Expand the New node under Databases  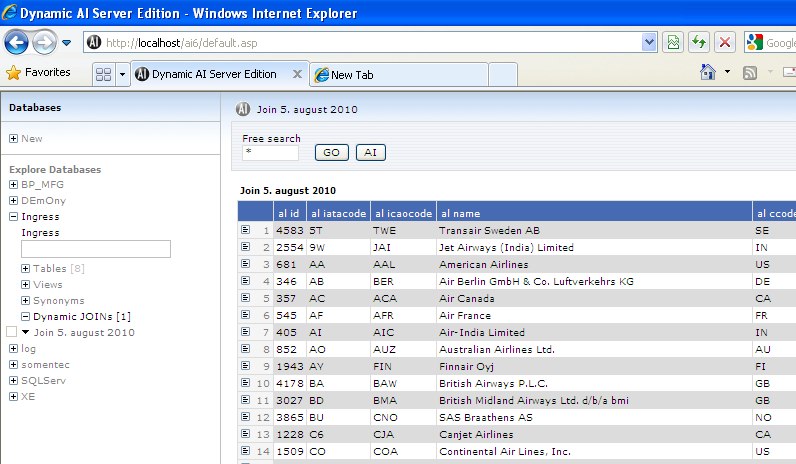(x=14, y=139)
